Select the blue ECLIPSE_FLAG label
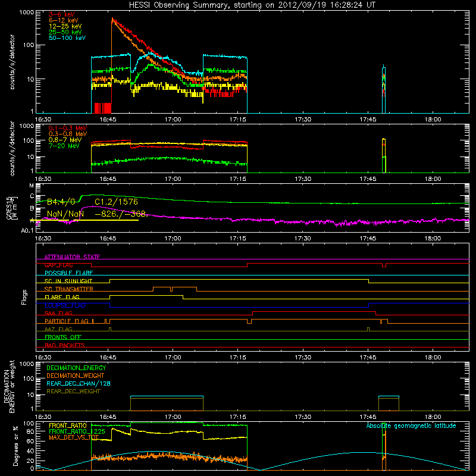The height and width of the screenshot is (476, 476). coord(65,305)
